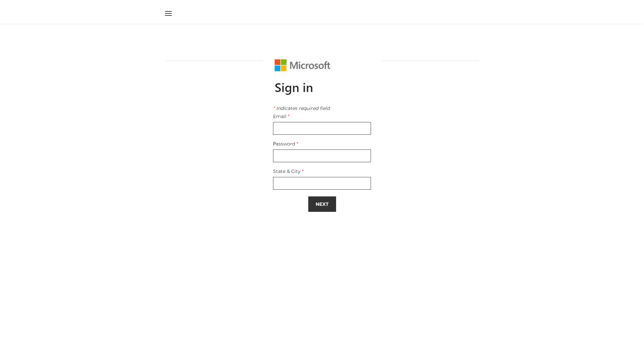Click the 'Indicates required field' text
The image size is (644, 362).
pos(303,108)
